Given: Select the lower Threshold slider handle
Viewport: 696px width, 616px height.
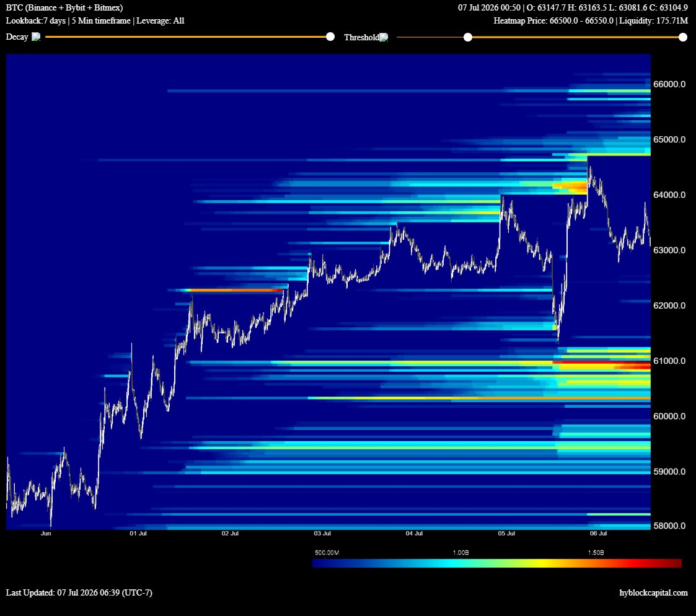Looking at the screenshot, I should pyautogui.click(x=468, y=37).
